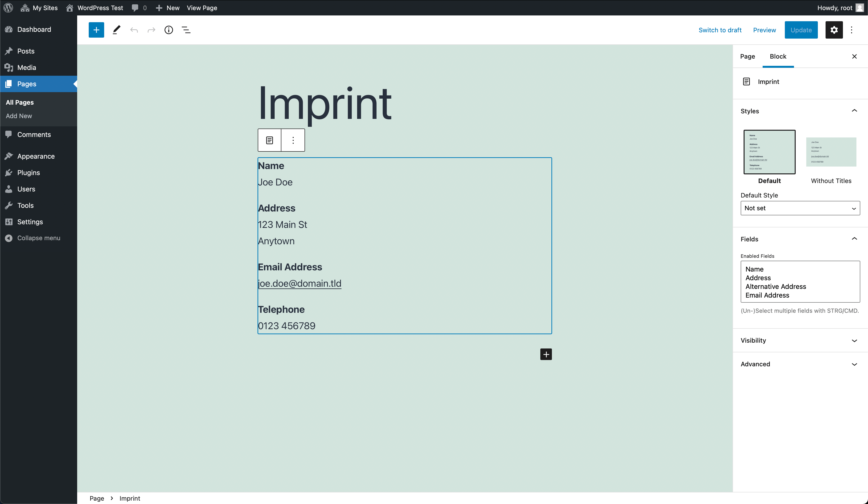Image resolution: width=868 pixels, height=504 pixels.
Task: Click the Update button
Action: click(x=801, y=30)
